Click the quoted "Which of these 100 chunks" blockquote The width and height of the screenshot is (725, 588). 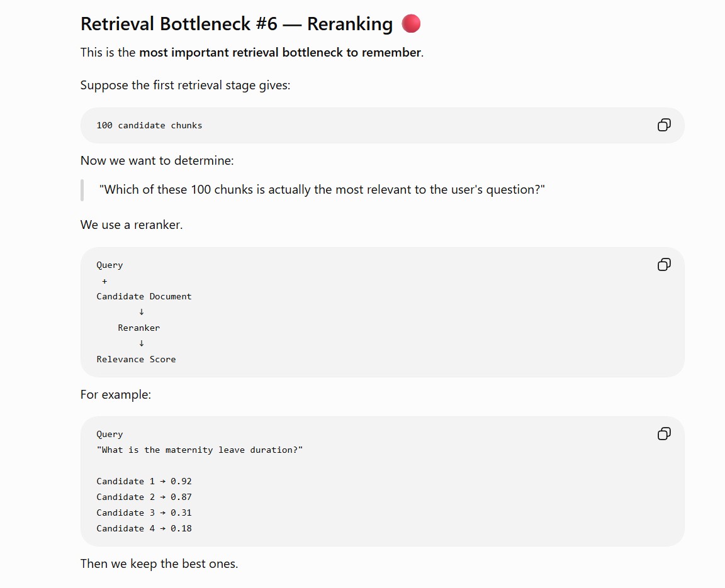coord(322,189)
